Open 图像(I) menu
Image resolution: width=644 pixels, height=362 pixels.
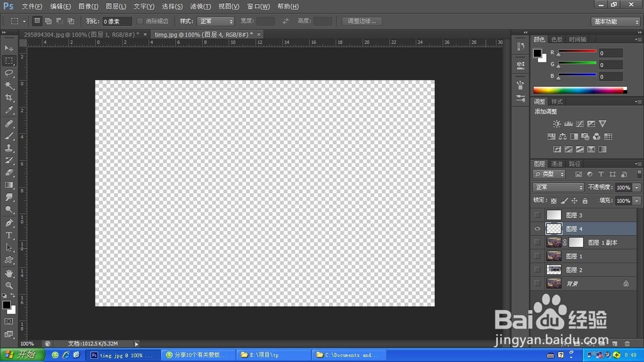(88, 6)
